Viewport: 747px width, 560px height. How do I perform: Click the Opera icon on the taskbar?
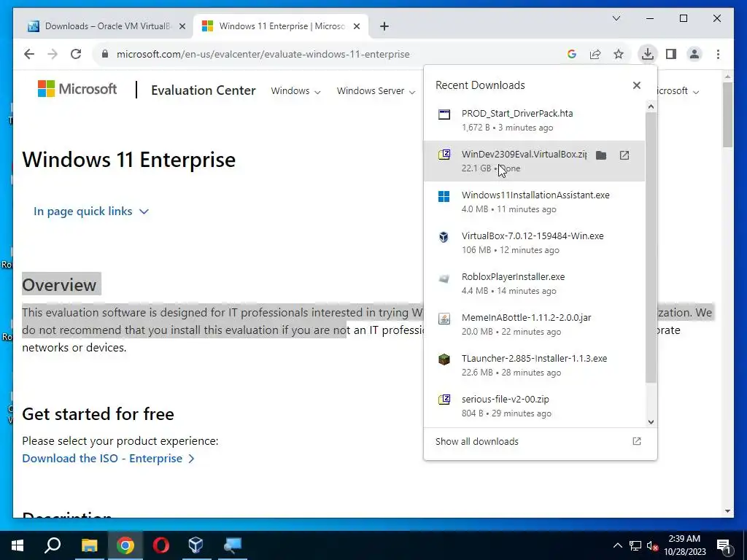(x=160, y=545)
